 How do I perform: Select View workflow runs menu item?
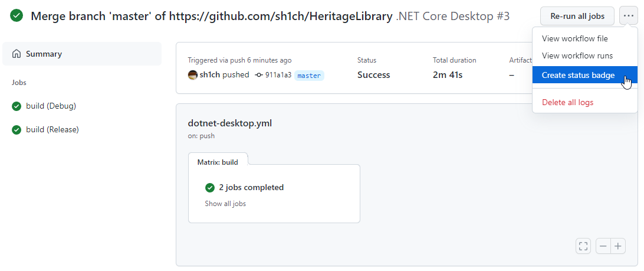(577, 55)
